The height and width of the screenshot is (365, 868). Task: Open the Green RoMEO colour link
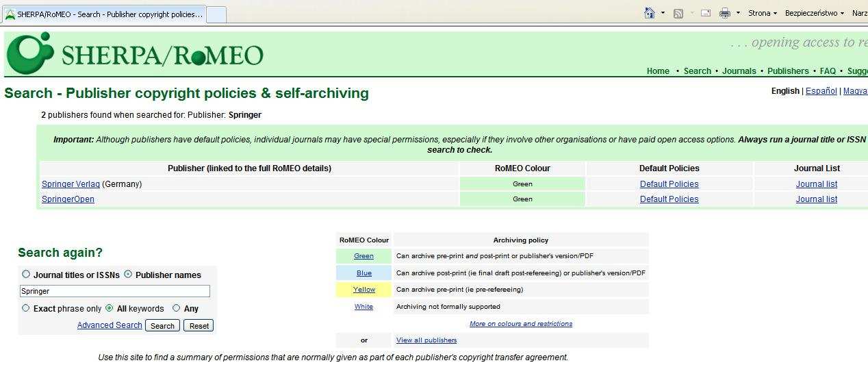[363, 256]
